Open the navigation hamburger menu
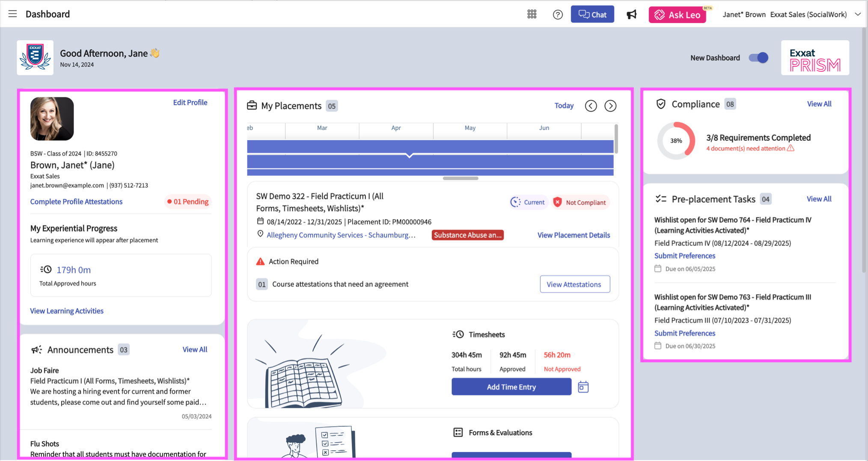This screenshot has width=868, height=461. pos(12,13)
